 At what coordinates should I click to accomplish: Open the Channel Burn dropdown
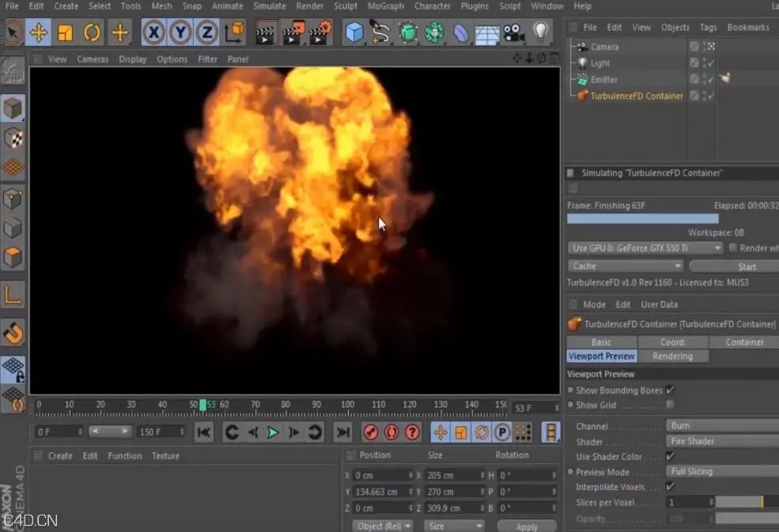click(722, 425)
